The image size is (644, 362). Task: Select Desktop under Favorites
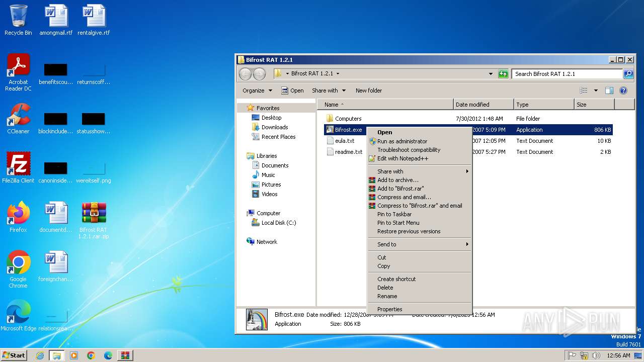pos(271,118)
